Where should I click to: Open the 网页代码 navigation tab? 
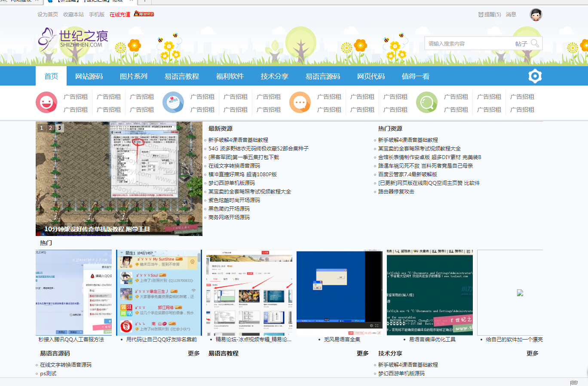click(x=371, y=76)
